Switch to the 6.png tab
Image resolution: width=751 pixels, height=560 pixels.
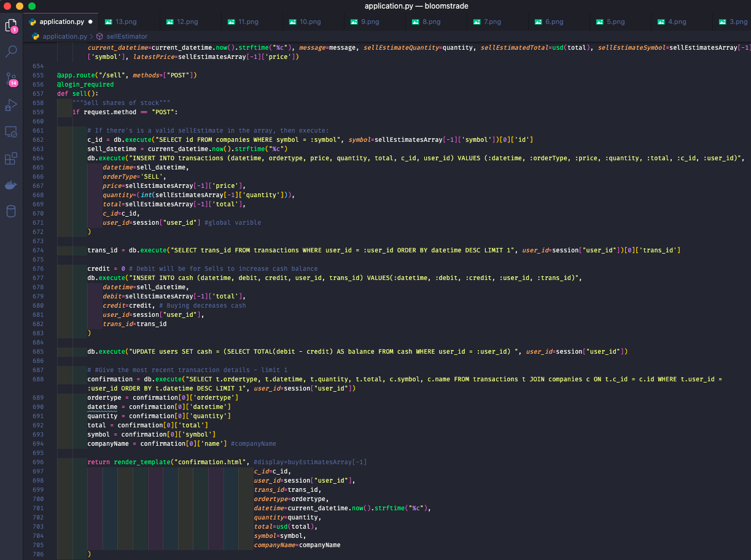[x=559, y=21]
